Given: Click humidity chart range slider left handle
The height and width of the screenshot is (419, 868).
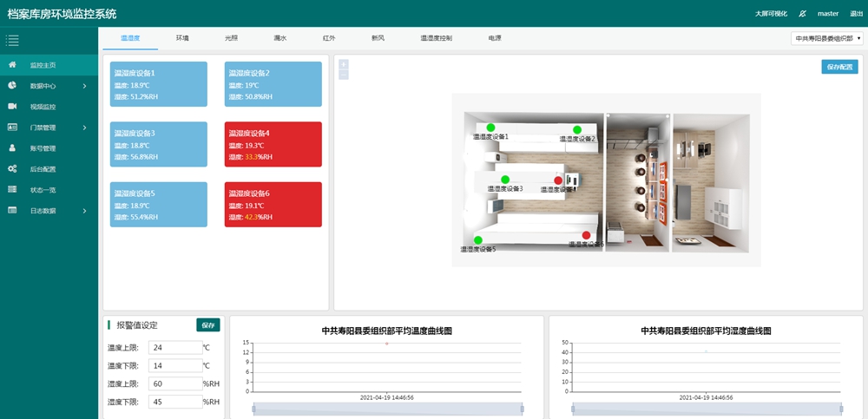Looking at the screenshot, I should pyautogui.click(x=573, y=409).
